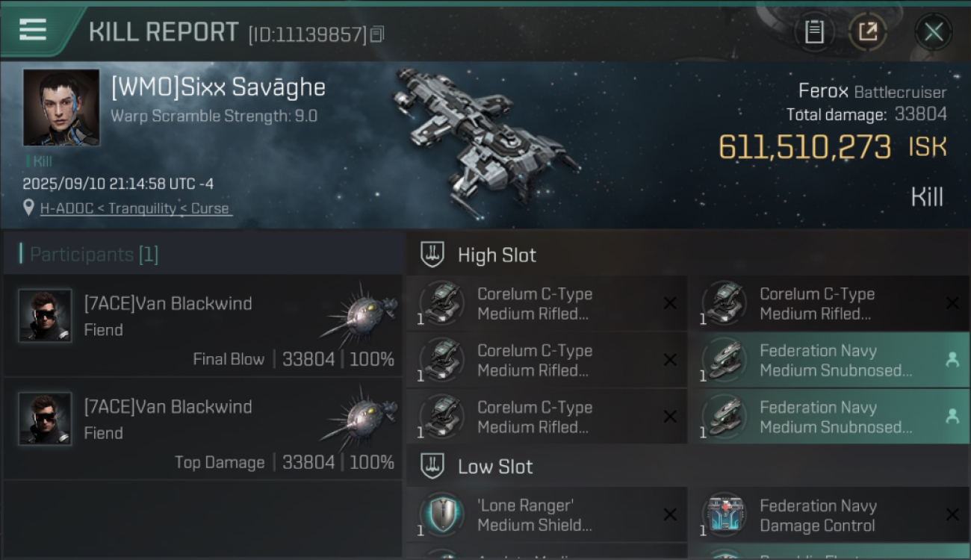Click the share kill report icon
Image resolution: width=971 pixels, height=560 pixels.
click(x=868, y=32)
